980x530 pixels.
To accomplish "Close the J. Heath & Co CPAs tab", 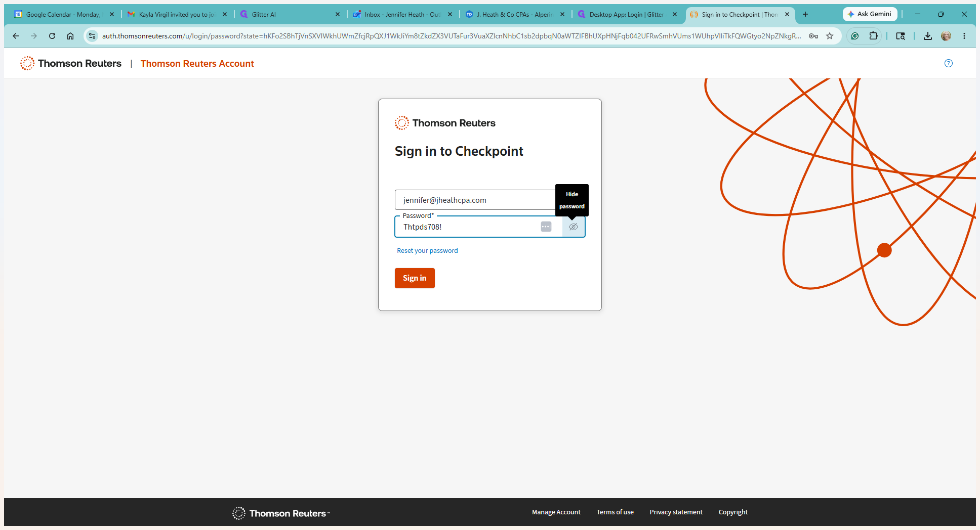I will pyautogui.click(x=562, y=15).
